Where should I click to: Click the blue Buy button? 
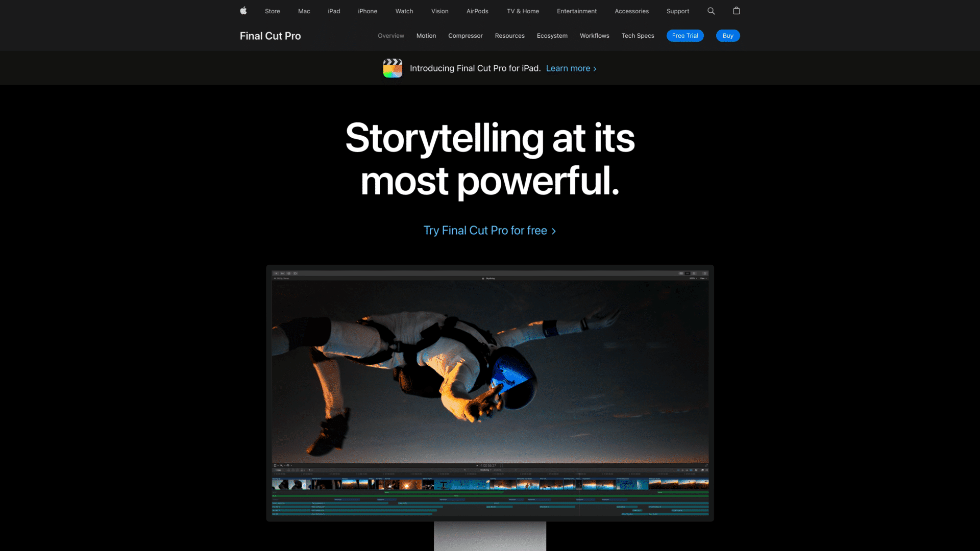728,36
